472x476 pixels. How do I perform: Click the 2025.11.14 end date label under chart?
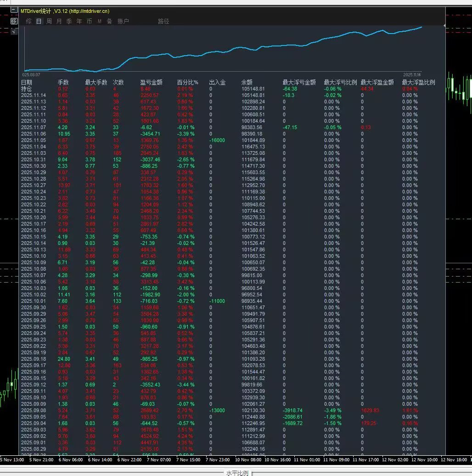[x=412, y=75]
